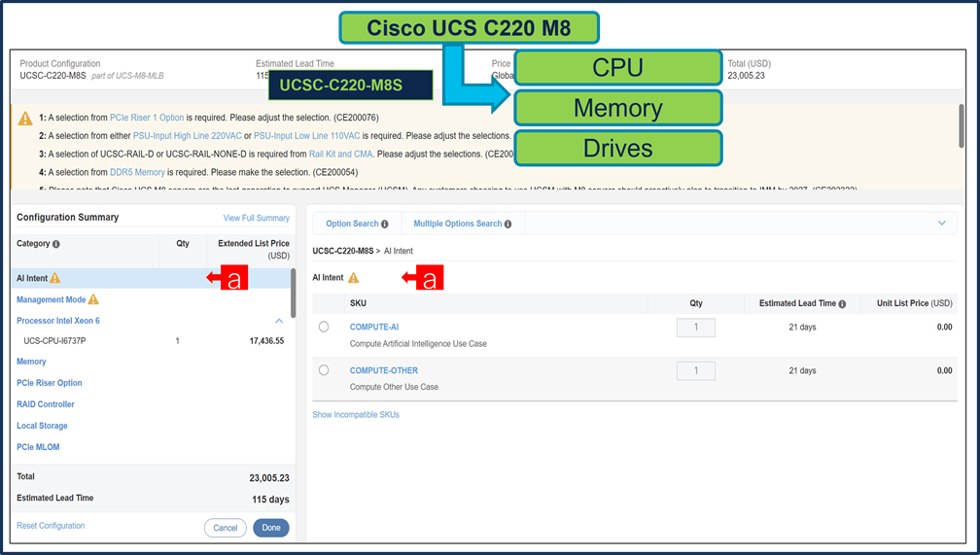Click the COMPUTE-AI SKU link

pos(374,327)
